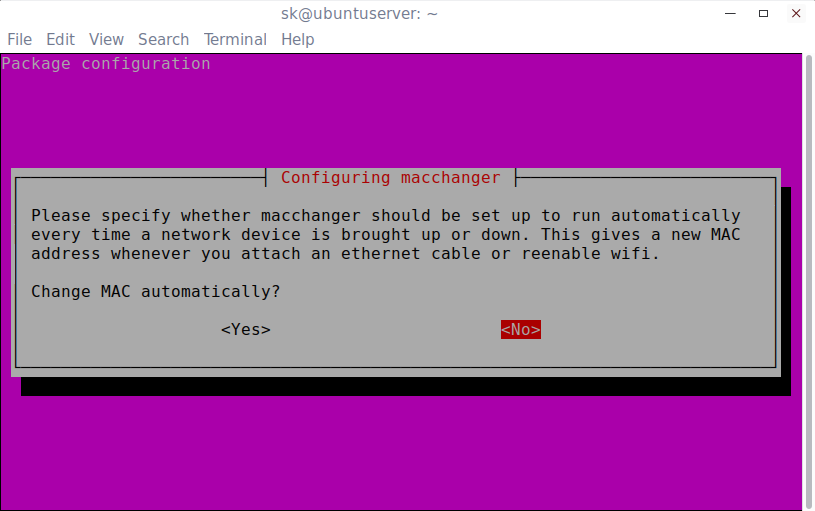
Task: Click the terminal's vertical scrollbar
Action: coord(809,281)
